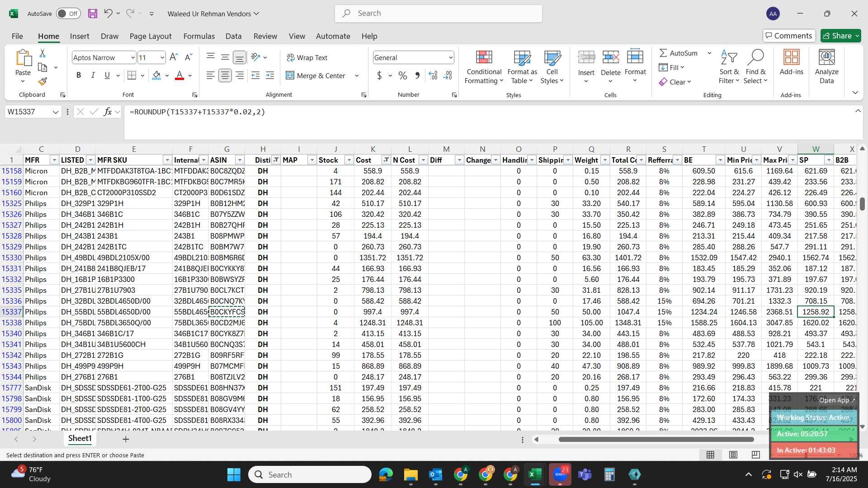Click the Cut scissors icon
The image size is (868, 488).
tap(42, 53)
